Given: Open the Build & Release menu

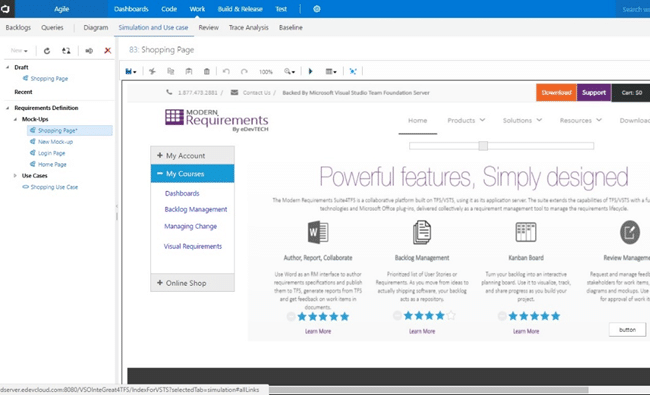Looking at the screenshot, I should [240, 9].
